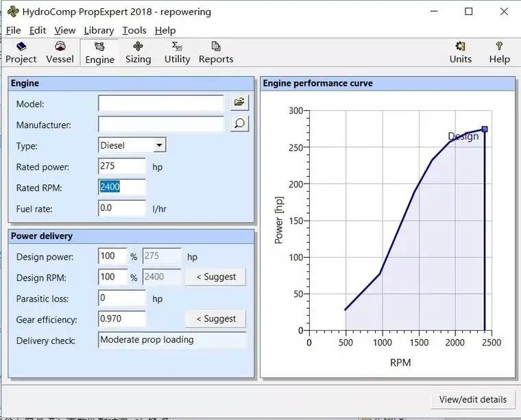Click the Design point marker on curve
This screenshot has height=420, width=521.
(x=485, y=129)
